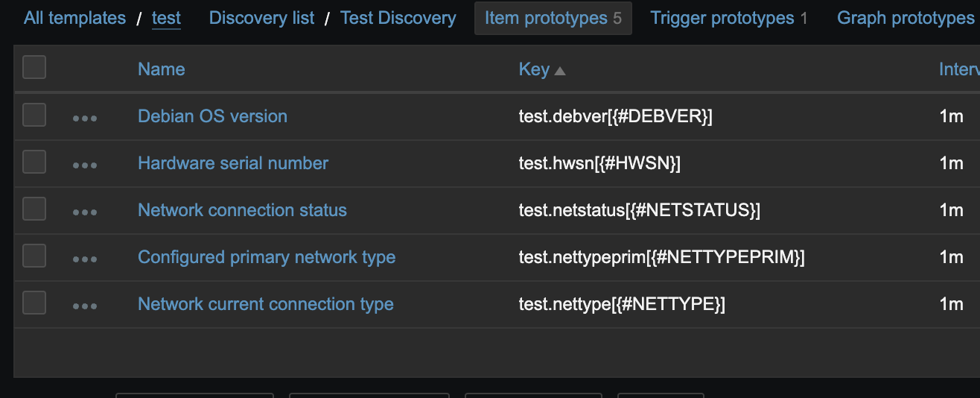Click the Discovery list breadcrumb link
Screen dimensions: 980x398
261,18
